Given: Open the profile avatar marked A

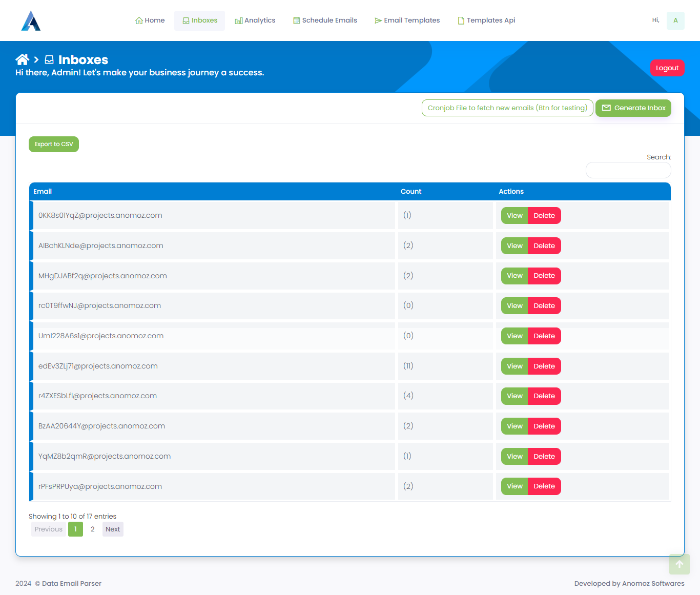Looking at the screenshot, I should click(x=675, y=20).
